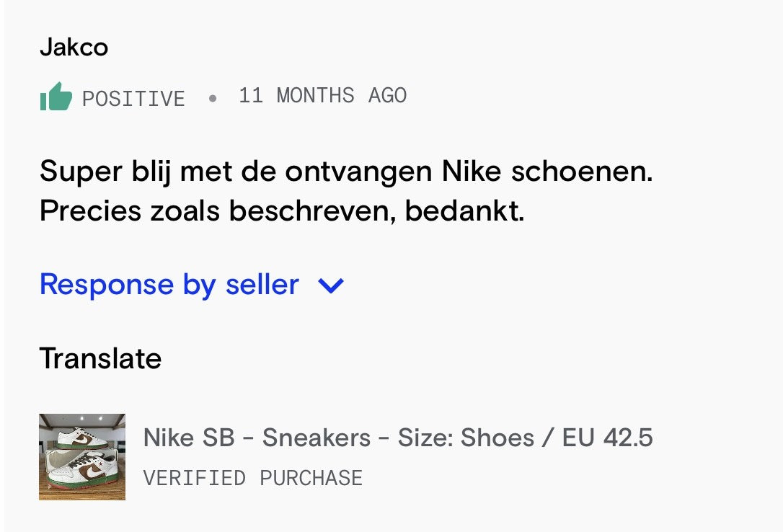Click the word "Sneakers" in the listing title

coord(316,438)
